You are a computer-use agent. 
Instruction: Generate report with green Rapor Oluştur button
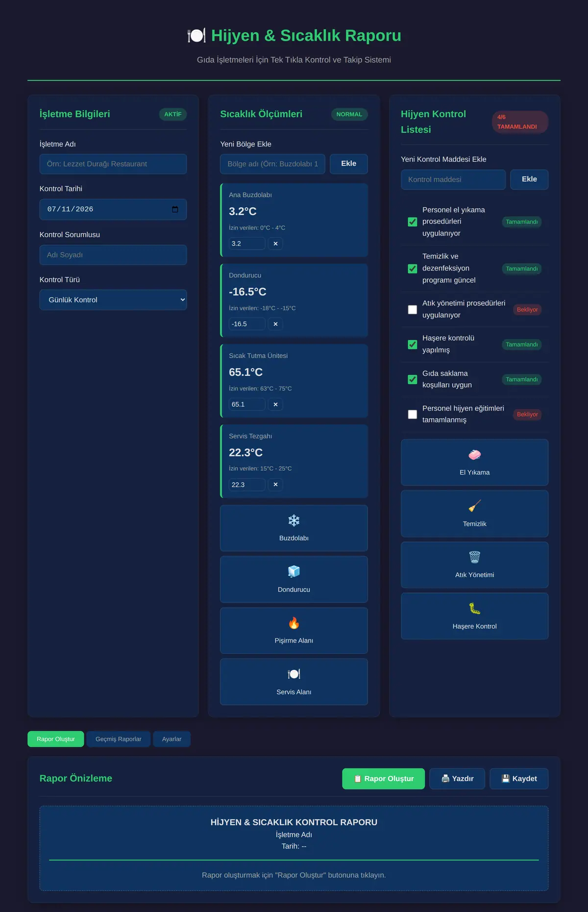(x=384, y=779)
